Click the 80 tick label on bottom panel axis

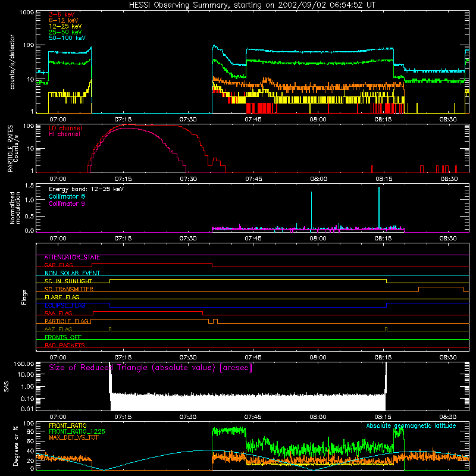pyautogui.click(x=30, y=431)
